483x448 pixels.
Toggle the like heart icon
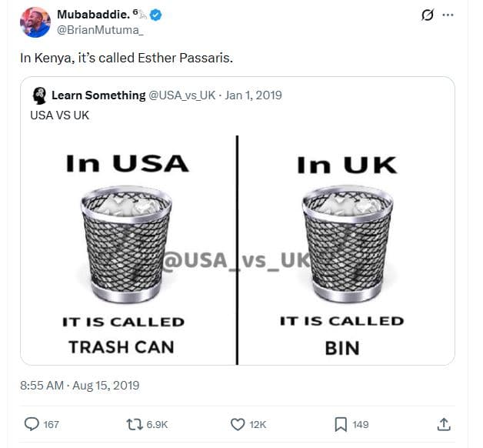[238, 424]
